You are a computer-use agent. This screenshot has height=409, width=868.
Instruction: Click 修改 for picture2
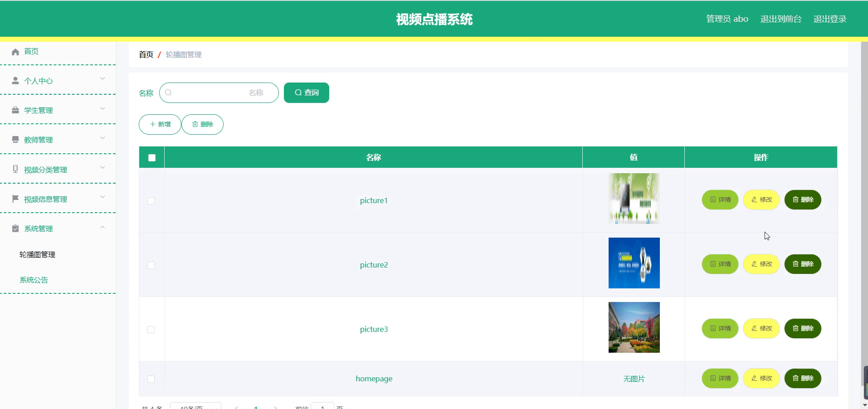tap(761, 264)
